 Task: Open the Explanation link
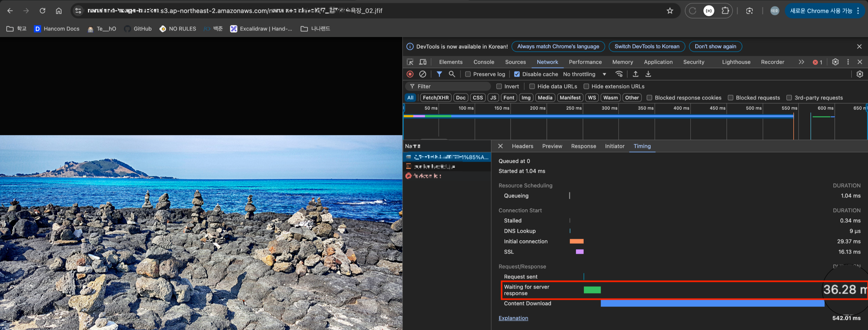[513, 318]
